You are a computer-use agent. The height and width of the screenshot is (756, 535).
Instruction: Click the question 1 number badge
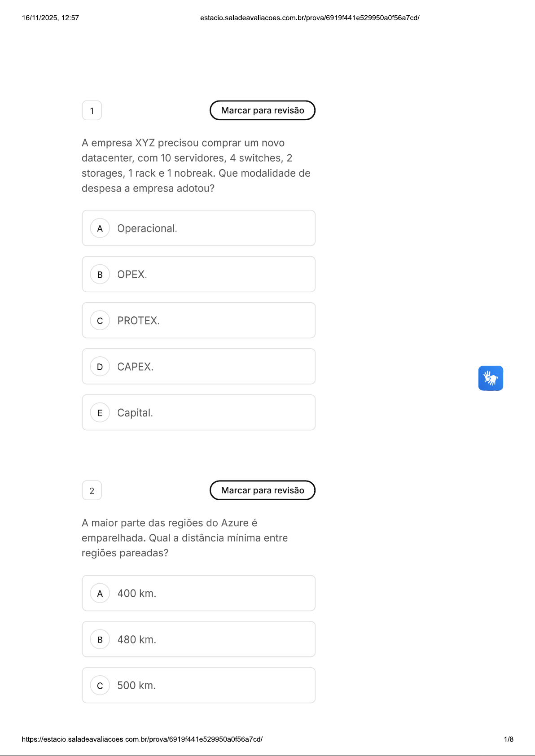click(92, 111)
